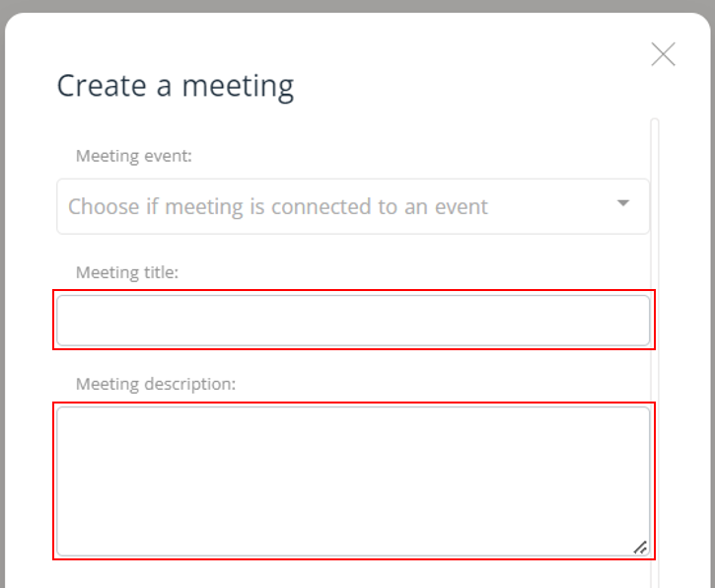Click the "Meeting description:" label

156,383
